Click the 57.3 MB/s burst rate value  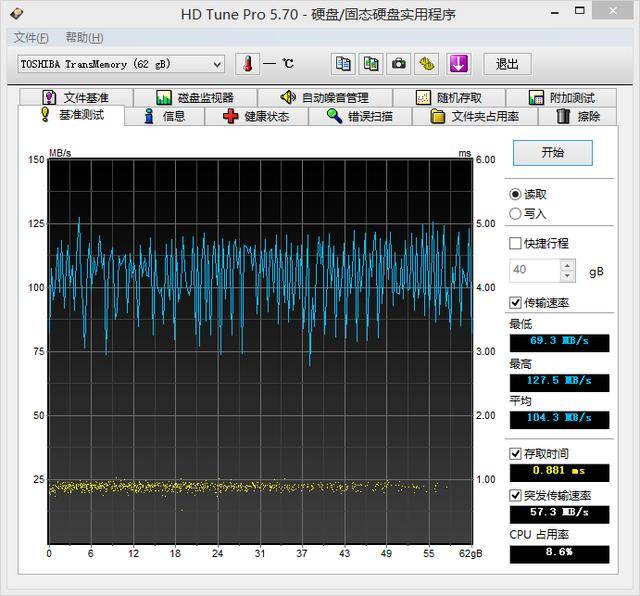559,514
